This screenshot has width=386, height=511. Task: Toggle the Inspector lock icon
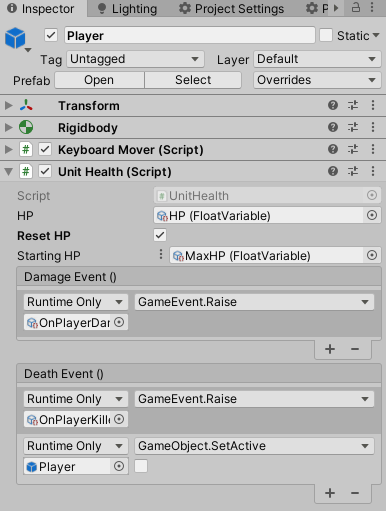356,7
